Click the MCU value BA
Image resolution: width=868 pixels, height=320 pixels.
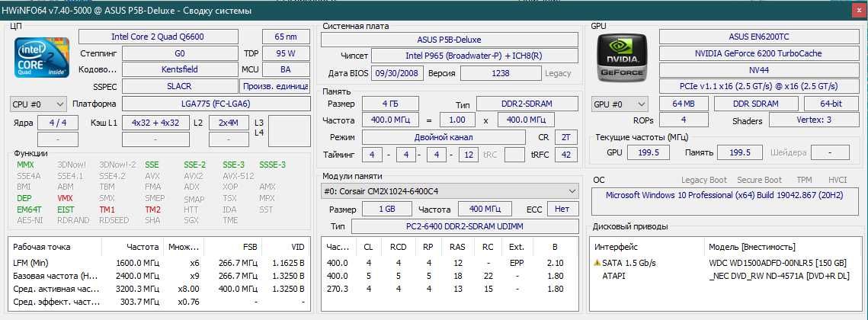point(286,70)
